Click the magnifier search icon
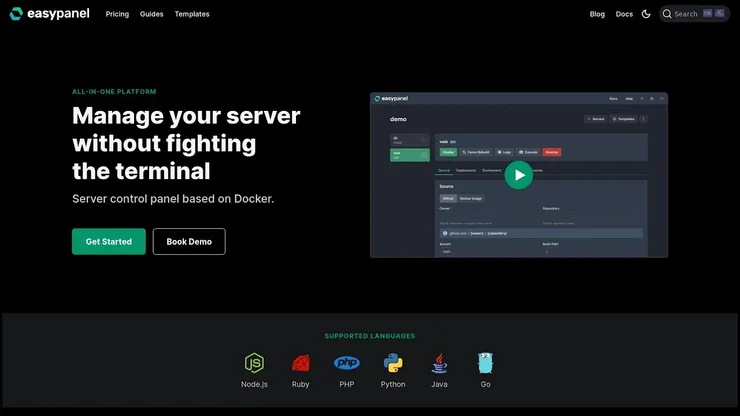Screen dimensions: 740x416 click(x=667, y=14)
